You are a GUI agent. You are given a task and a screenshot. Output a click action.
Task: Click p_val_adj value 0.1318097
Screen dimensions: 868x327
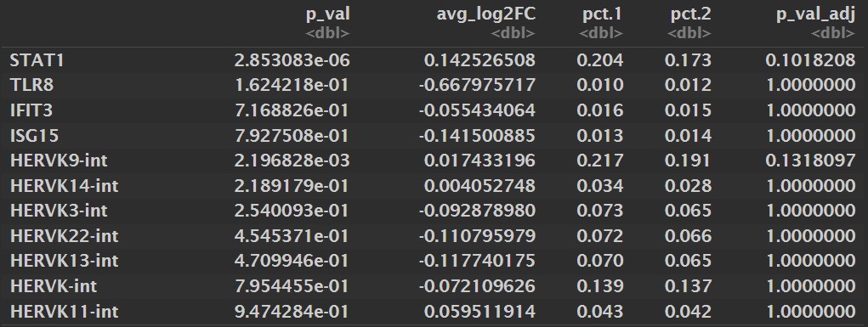point(811,161)
